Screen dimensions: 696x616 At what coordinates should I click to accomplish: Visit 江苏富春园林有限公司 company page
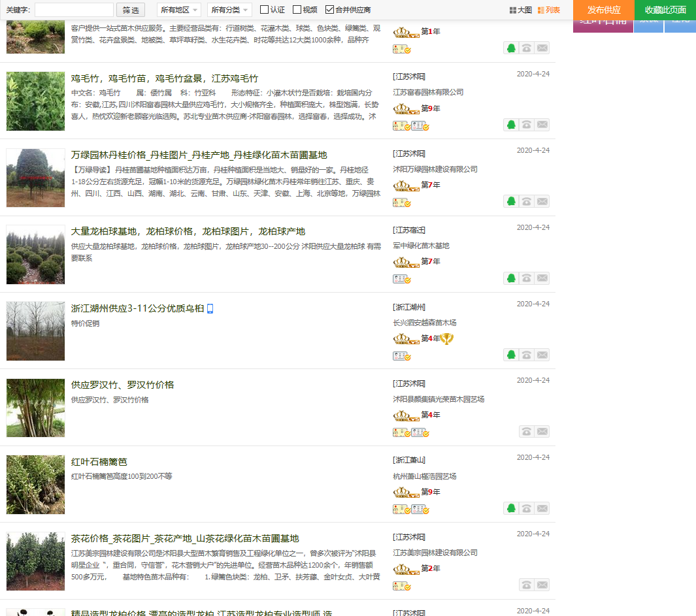pos(428,92)
